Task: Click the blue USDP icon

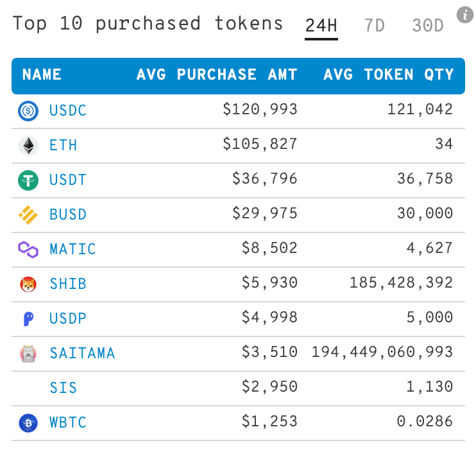Action: (28, 318)
